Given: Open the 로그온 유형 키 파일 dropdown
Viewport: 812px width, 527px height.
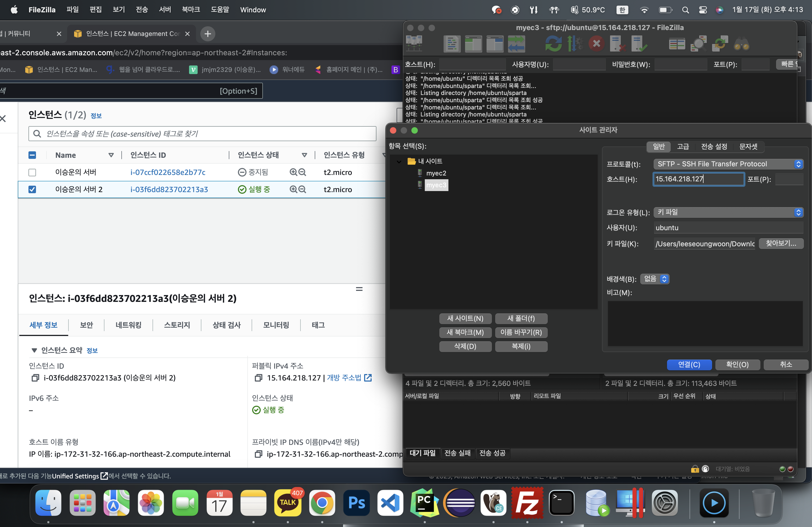Looking at the screenshot, I should tap(728, 212).
